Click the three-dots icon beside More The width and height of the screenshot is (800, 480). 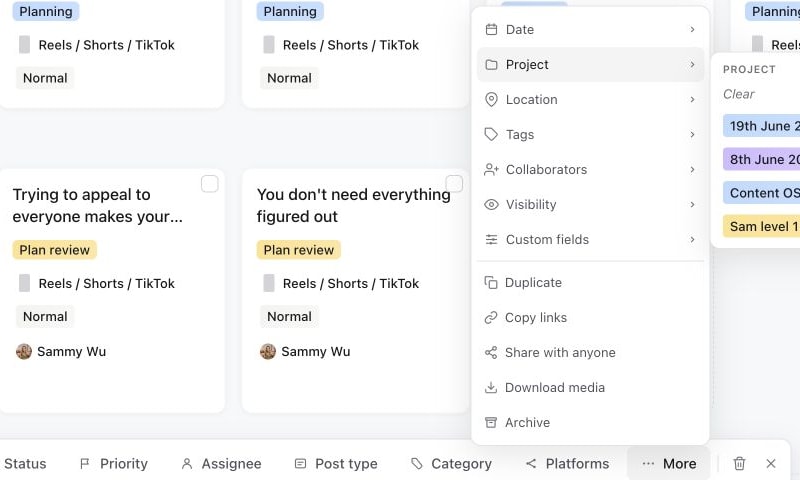coord(648,463)
